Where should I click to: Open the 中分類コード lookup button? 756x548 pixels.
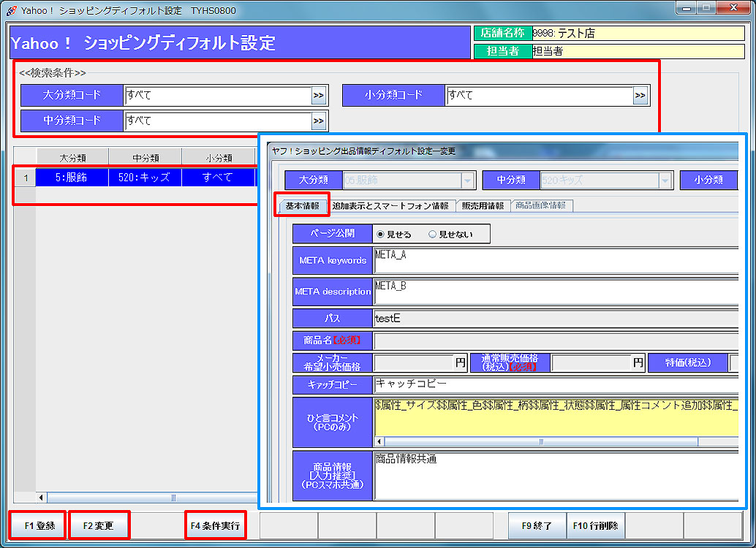point(319,121)
